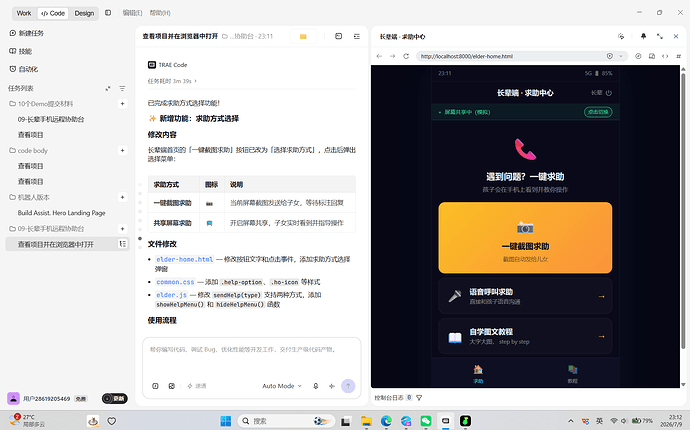Screen dimensions: 690x430
Task: Open the common.css file link
Action: click(175, 282)
